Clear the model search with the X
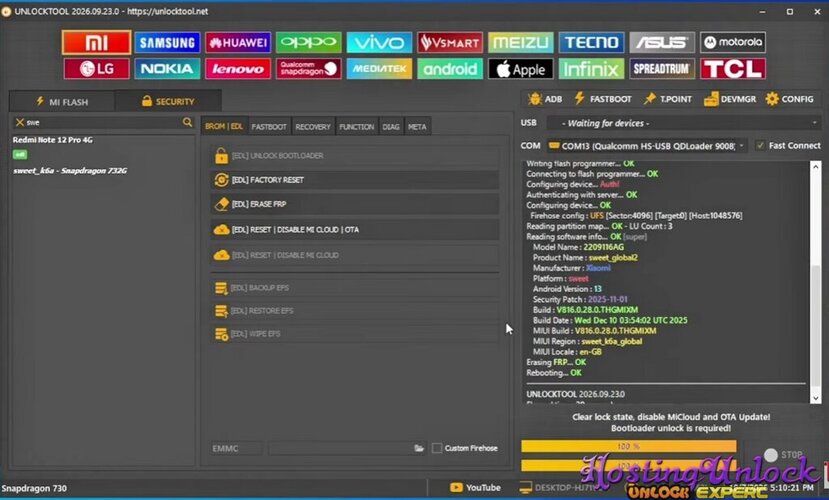Screen dimensions: 829x500 click(20, 122)
